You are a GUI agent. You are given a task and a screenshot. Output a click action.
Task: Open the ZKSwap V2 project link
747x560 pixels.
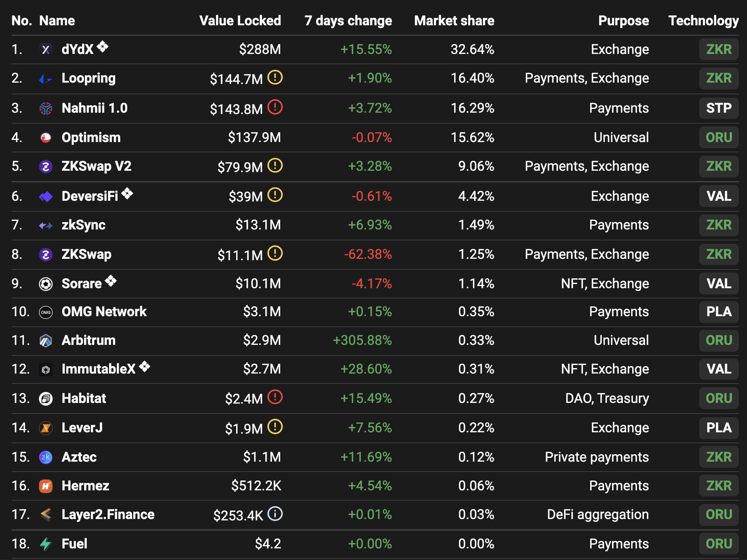pos(96,167)
